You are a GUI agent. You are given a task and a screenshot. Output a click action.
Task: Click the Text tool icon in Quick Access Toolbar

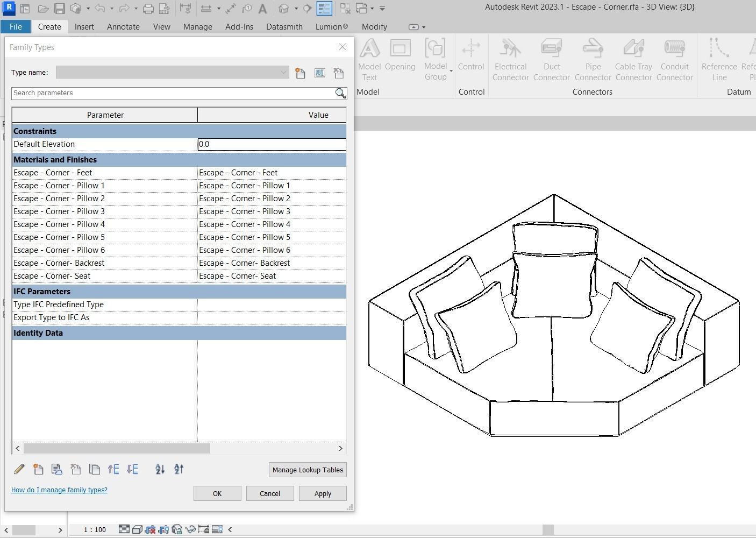tap(262, 9)
